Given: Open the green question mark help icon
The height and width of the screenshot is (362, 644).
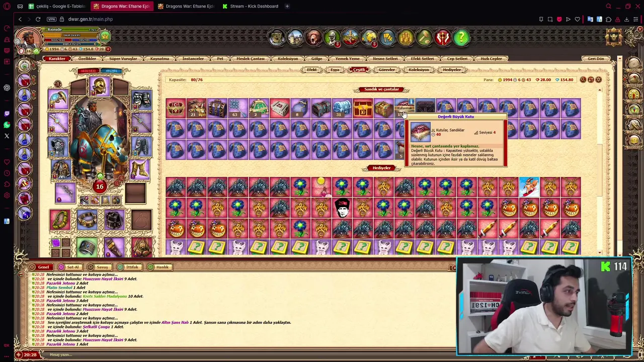Looking at the screenshot, I should point(461,38).
